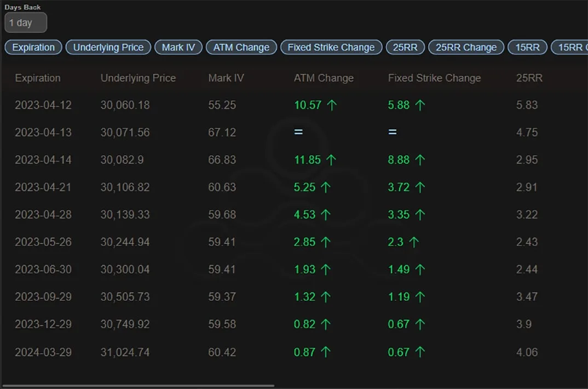Toggle the 25RR column chip
The image size is (588, 389).
[x=405, y=47]
